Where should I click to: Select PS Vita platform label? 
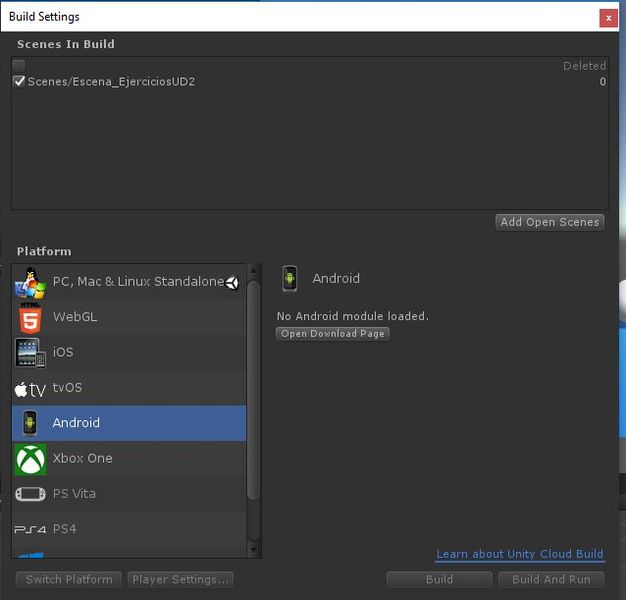[74, 494]
